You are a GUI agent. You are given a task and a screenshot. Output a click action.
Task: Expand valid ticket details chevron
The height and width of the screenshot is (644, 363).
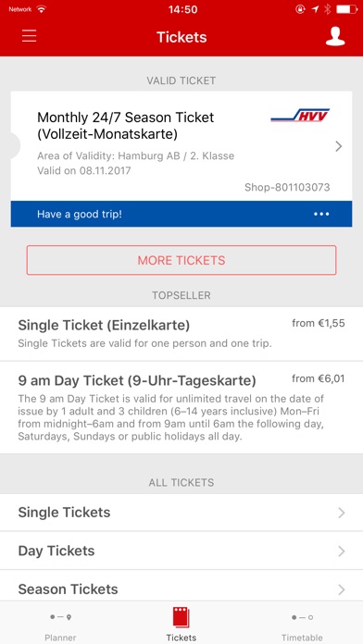tap(338, 146)
